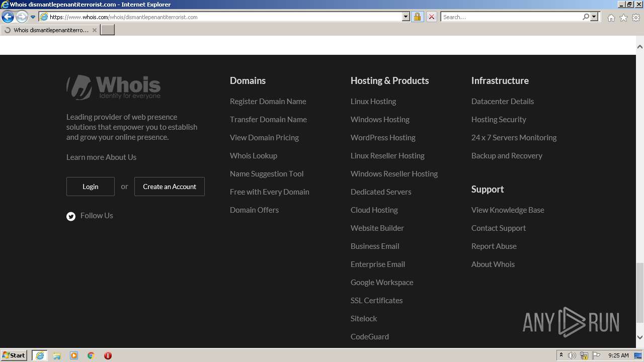
Task: Open the Follow Us link
Action: tap(97, 215)
